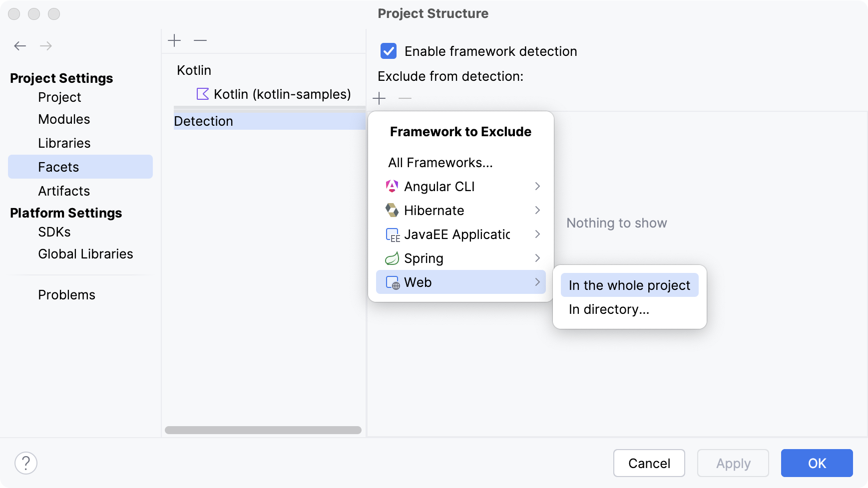Screen dimensions: 868x488
Task: Click the Web framework icon
Action: coord(392,282)
